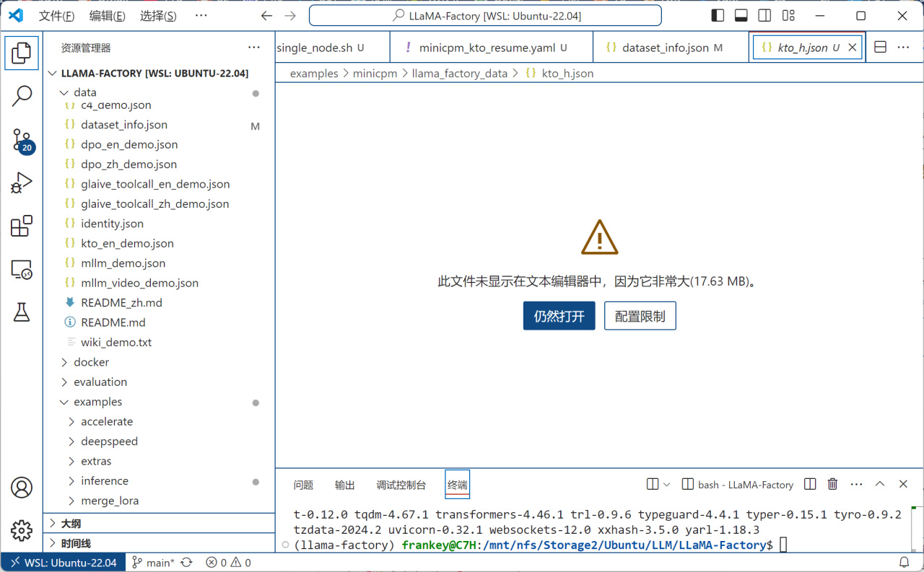This screenshot has width=924, height=572.
Task: Split the terminal using the icon beside the trash
Action: click(x=810, y=485)
